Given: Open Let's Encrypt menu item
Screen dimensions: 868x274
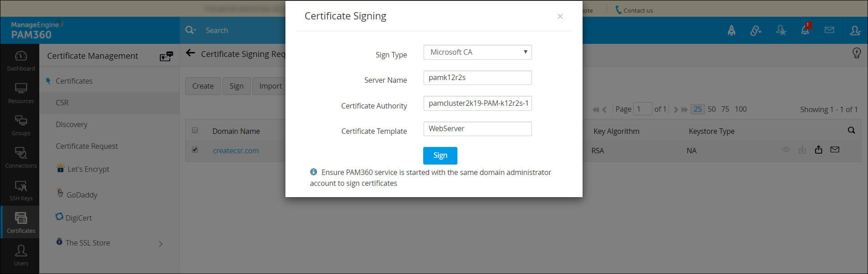Looking at the screenshot, I should (88, 169).
